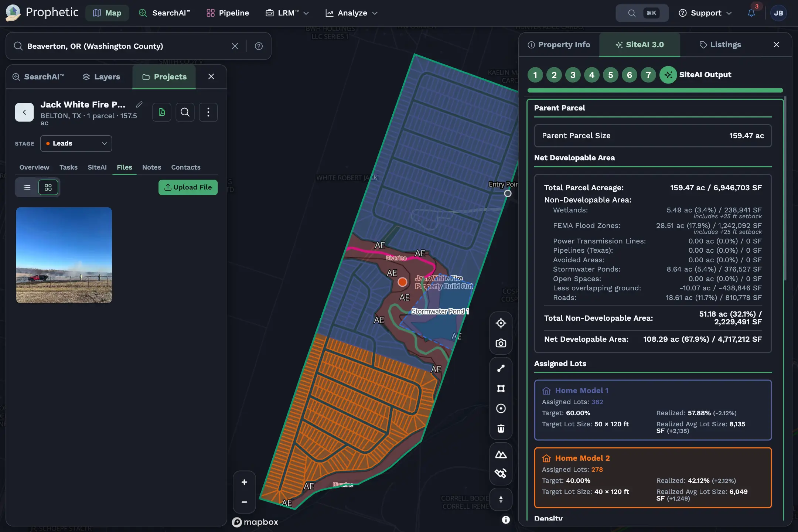This screenshot has width=798, height=532.
Task: Go back from the Jack White project
Action: tap(24, 112)
